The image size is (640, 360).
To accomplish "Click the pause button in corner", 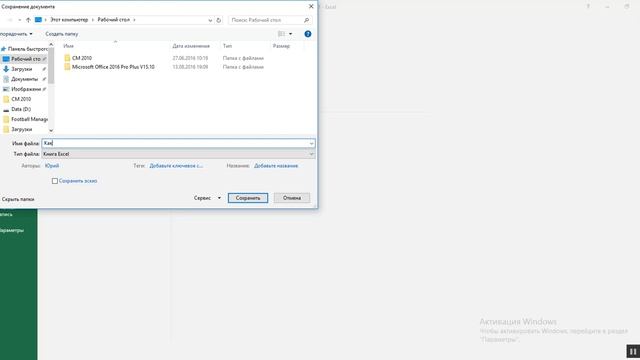I will click(x=633, y=351).
